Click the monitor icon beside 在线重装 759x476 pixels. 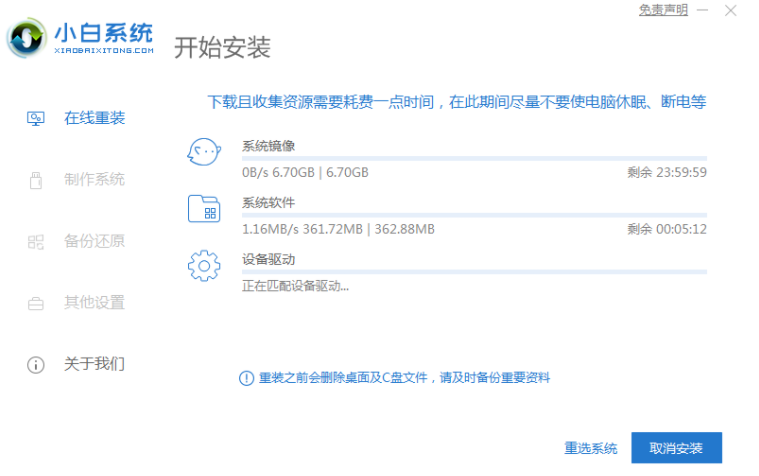tap(36, 118)
